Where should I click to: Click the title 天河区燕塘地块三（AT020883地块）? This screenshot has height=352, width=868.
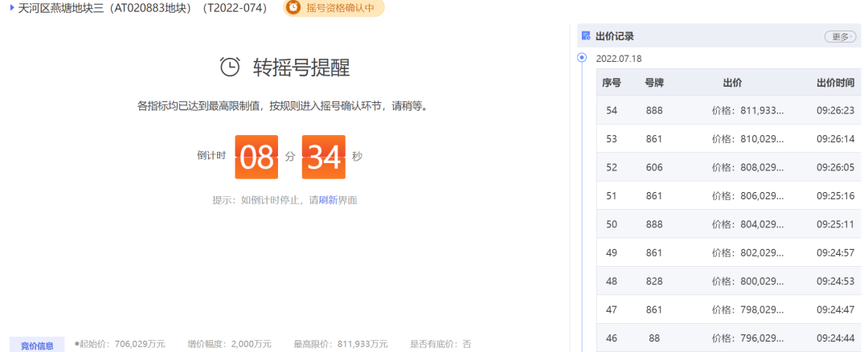(104, 8)
